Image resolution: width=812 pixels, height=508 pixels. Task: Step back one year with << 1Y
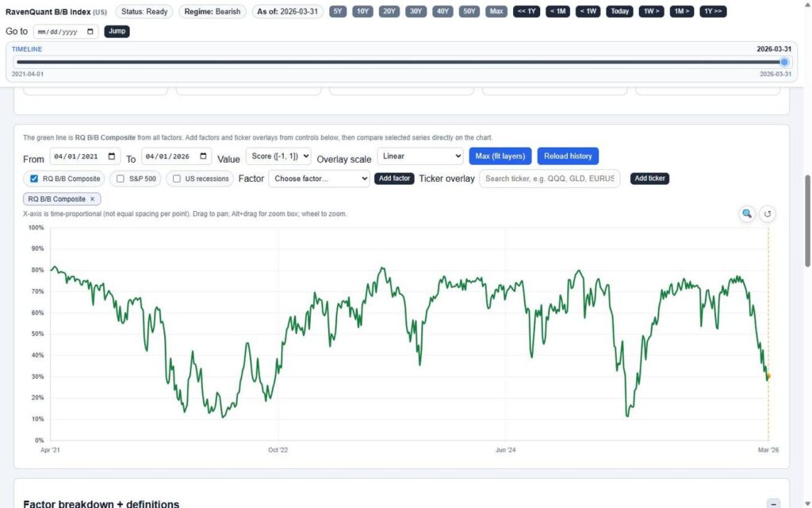526,11
